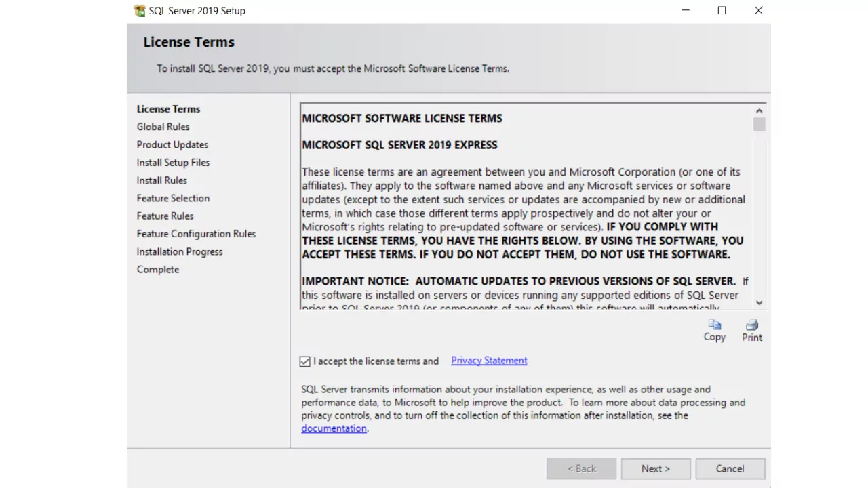Click 'MICROSOFT SOFTWARE LICENSE TERMS' heading
The height and width of the screenshot is (488, 868).
click(x=402, y=118)
